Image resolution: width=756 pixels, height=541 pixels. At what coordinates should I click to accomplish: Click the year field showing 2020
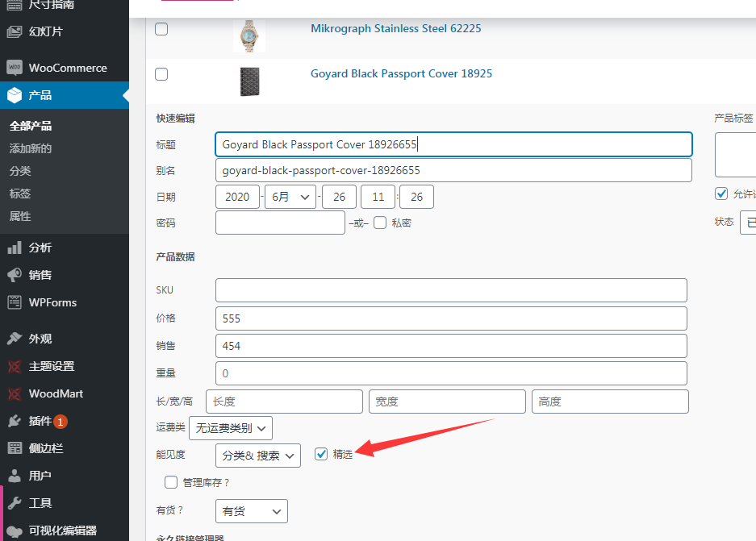click(x=237, y=197)
